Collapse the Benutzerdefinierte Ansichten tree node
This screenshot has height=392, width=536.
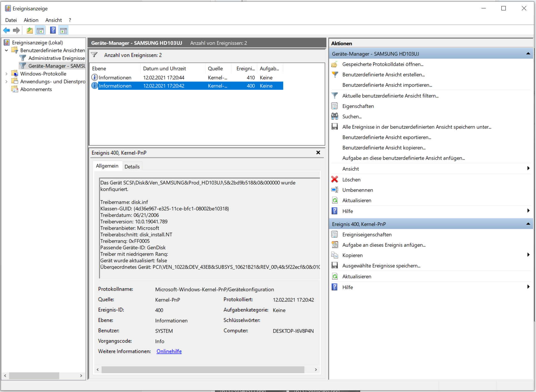(x=6, y=50)
